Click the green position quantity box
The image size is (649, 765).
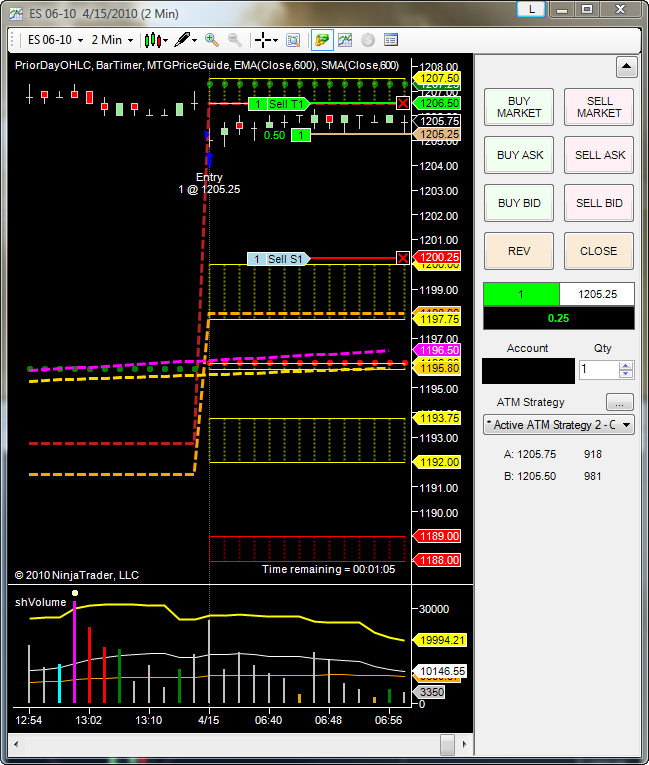521,294
